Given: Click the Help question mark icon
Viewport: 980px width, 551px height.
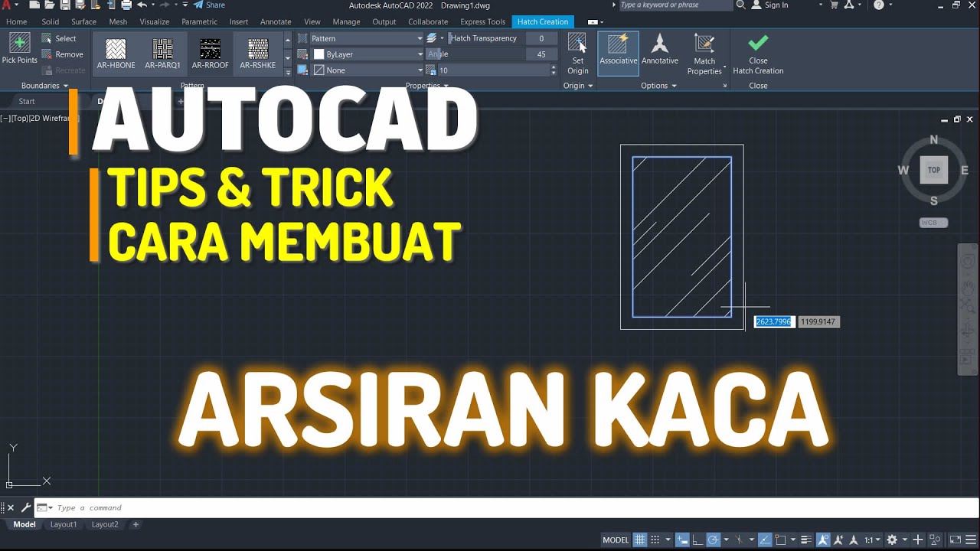Looking at the screenshot, I should click(878, 5).
